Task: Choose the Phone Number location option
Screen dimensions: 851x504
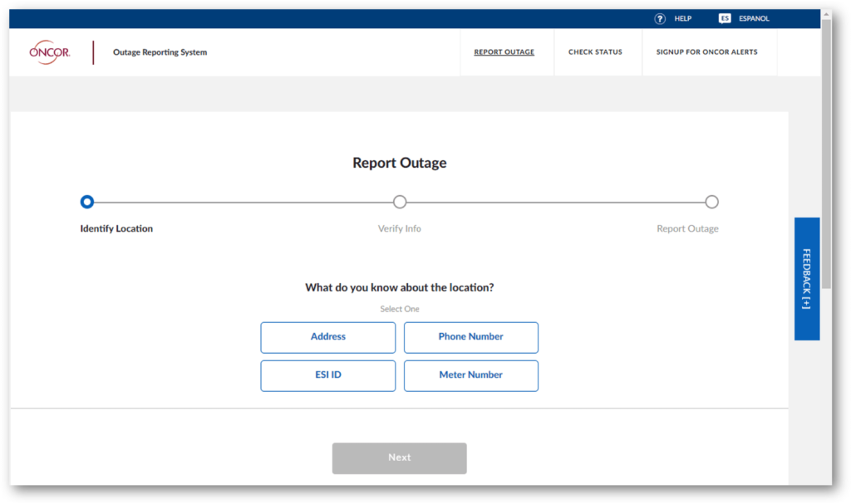Action: pyautogui.click(x=471, y=337)
